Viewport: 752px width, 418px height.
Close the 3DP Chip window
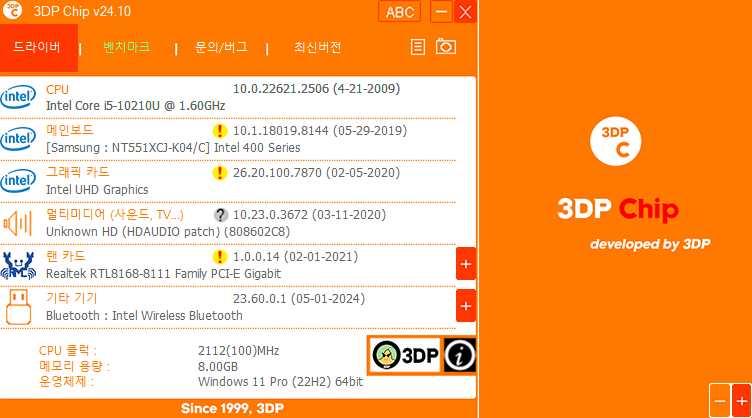point(465,12)
